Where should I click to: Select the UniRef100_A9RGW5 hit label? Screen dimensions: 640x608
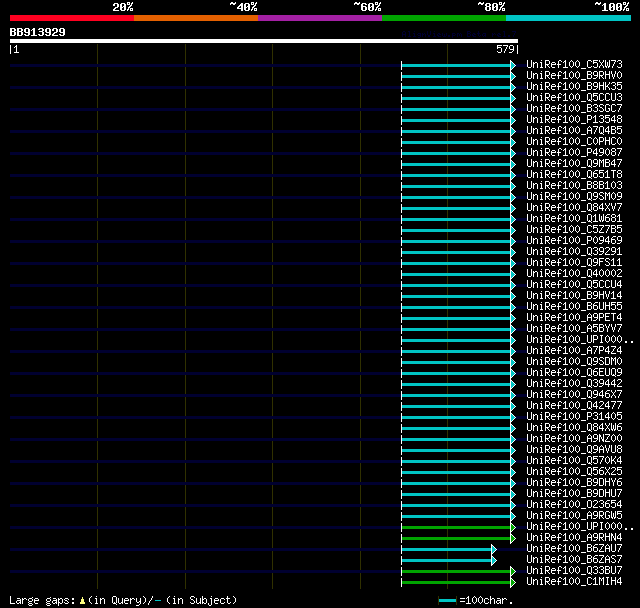tap(574, 516)
